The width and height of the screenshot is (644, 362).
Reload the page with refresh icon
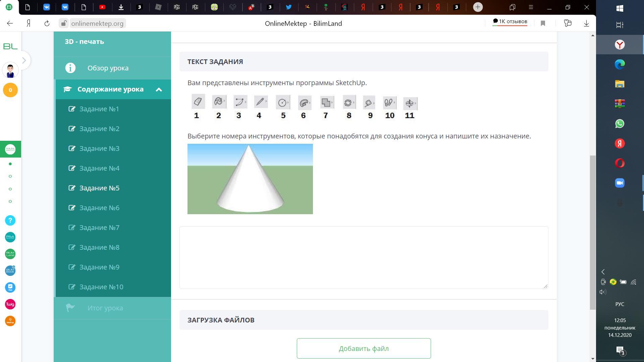pyautogui.click(x=47, y=23)
